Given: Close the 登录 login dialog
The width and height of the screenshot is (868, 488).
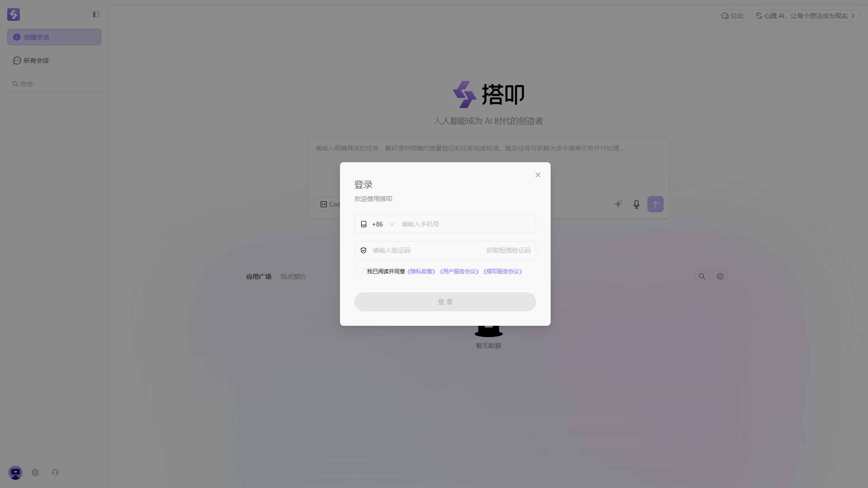Looking at the screenshot, I should tap(538, 175).
